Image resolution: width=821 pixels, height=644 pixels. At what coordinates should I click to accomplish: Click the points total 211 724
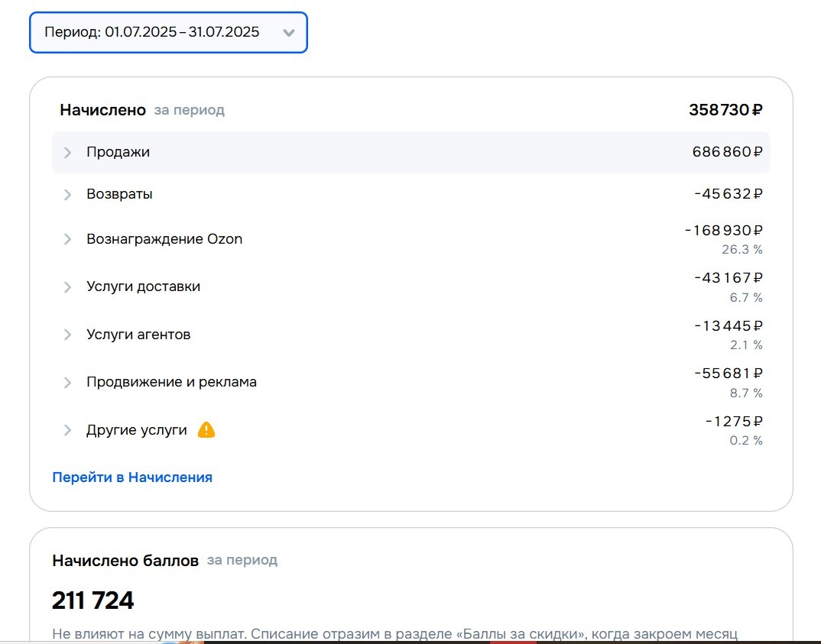click(x=92, y=600)
